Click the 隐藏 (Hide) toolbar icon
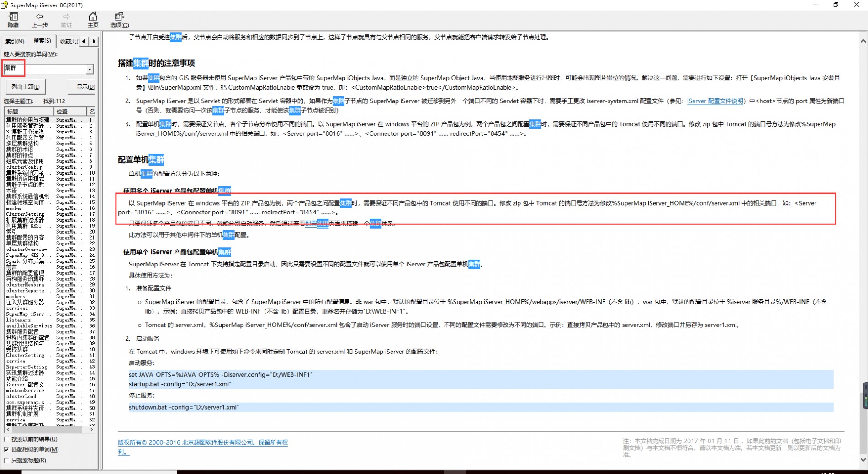 13,20
